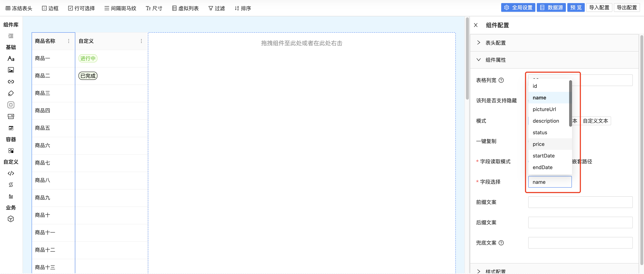Image resolution: width=644 pixels, height=274 pixels.
Task: Toggle the 边框 border option
Action: [50, 8]
